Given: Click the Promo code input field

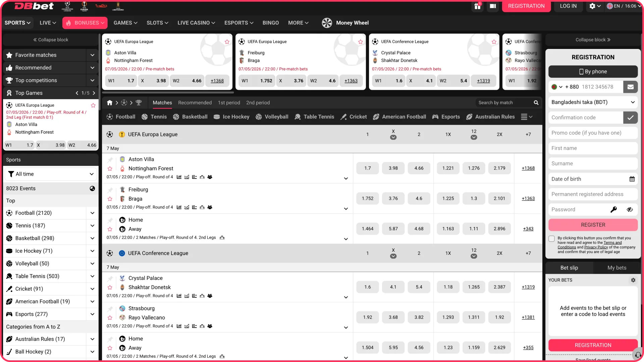Looking at the screenshot, I should (x=593, y=133).
